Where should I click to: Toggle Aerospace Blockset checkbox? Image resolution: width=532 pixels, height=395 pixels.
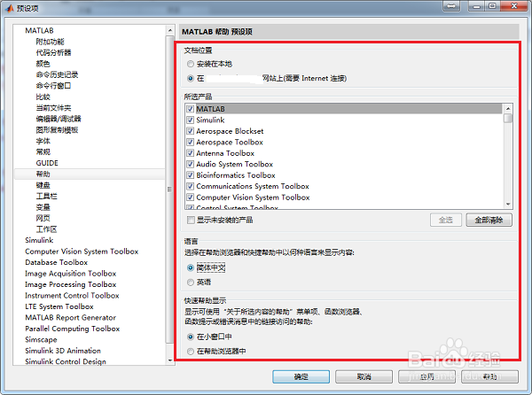[191, 131]
